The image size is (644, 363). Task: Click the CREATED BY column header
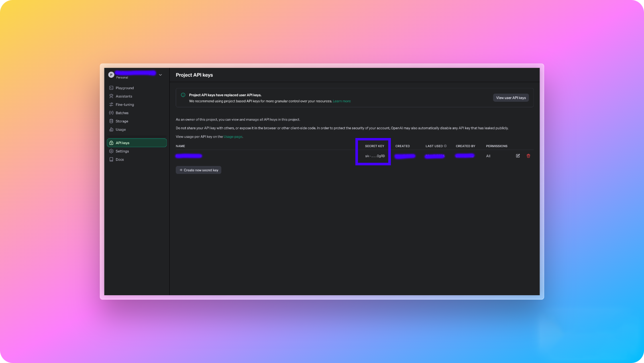pos(465,146)
